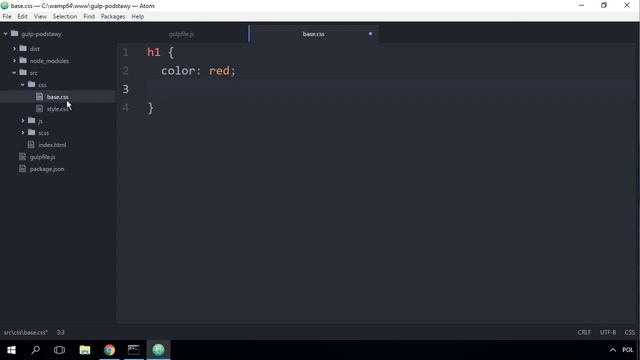The width and height of the screenshot is (640, 360).
Task: Click the gulpfile.js file icon in tree
Action: (22, 157)
